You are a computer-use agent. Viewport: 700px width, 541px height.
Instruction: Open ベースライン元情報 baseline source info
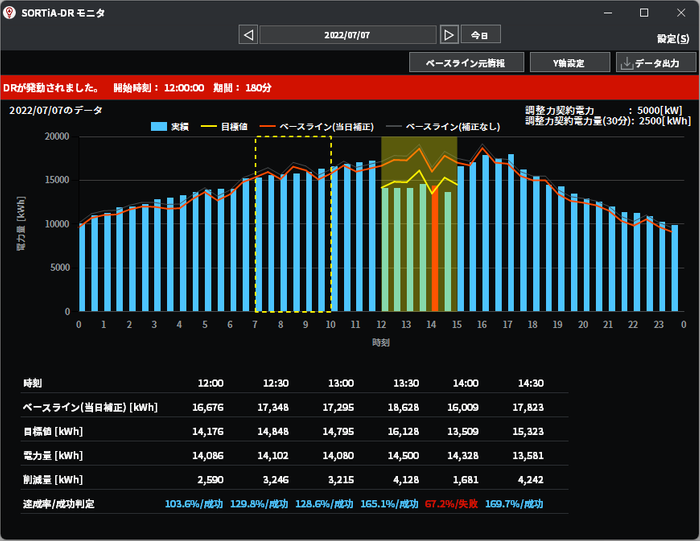click(466, 62)
